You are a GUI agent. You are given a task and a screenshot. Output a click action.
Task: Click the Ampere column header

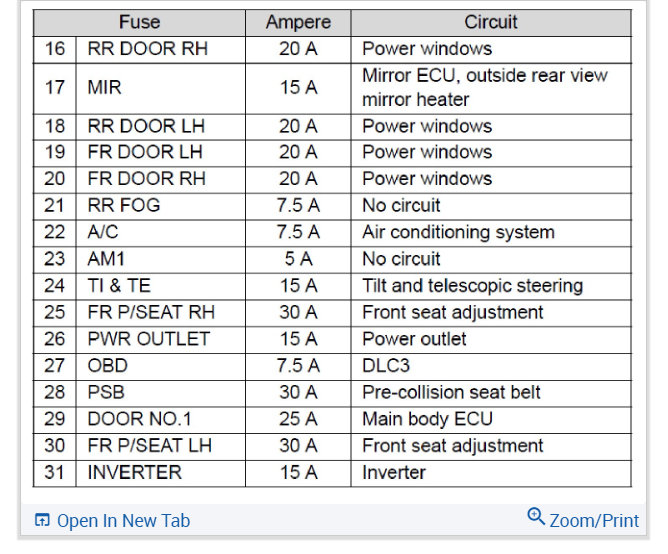[298, 22]
